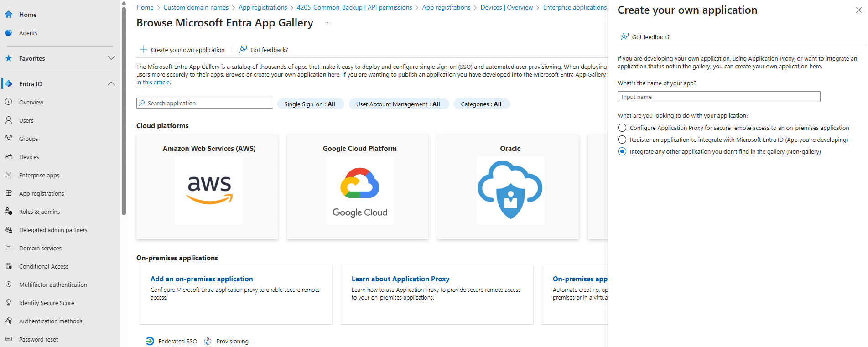Close the Create your own application panel

tap(859, 10)
